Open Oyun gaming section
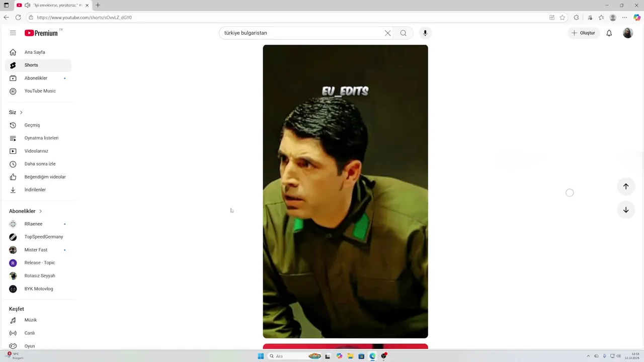Image resolution: width=644 pixels, height=362 pixels. click(x=38, y=346)
